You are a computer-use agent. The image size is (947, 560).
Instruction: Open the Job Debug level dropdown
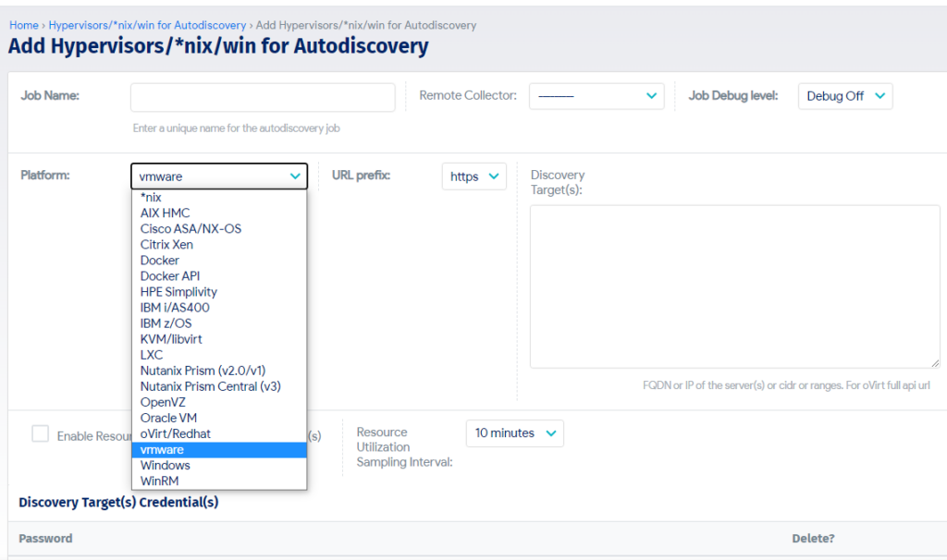click(845, 96)
